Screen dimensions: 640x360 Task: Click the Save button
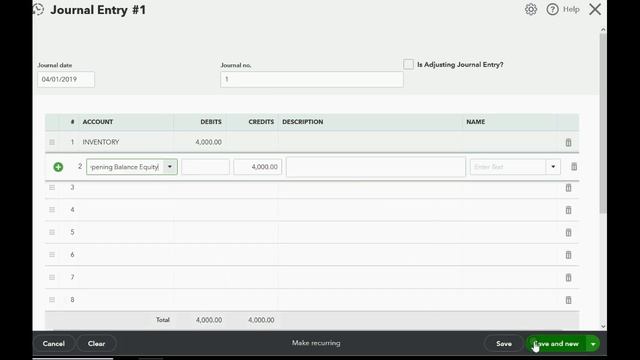pos(504,344)
